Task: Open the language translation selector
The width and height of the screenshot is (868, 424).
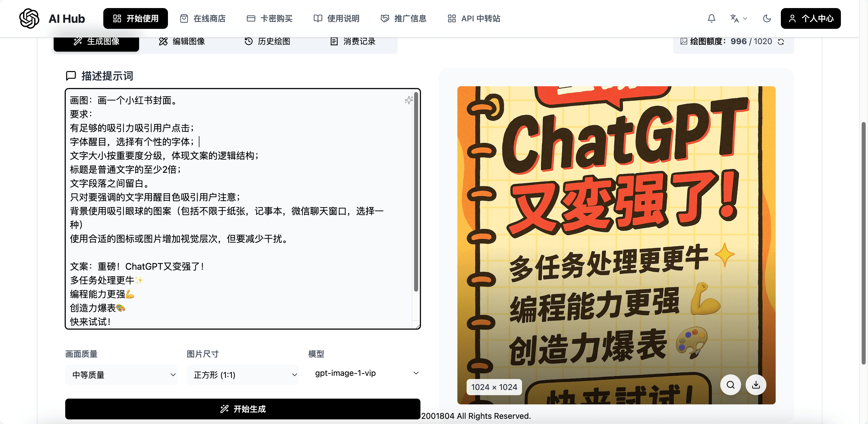Action: pos(738,18)
